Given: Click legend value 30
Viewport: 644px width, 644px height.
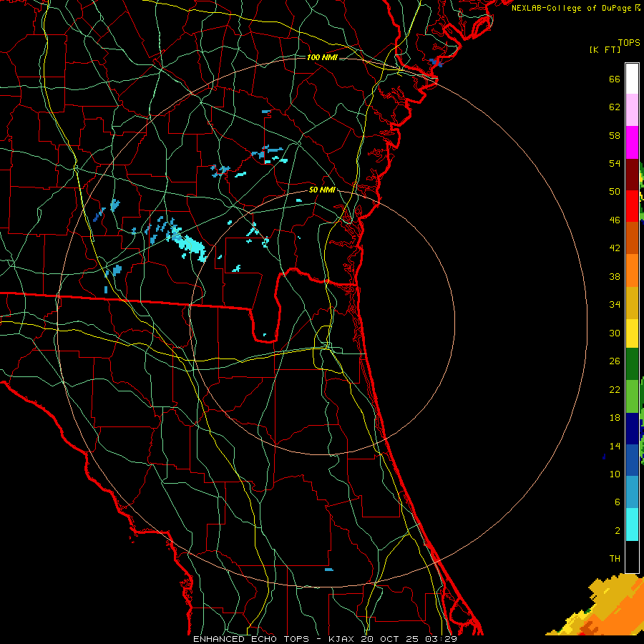Looking at the screenshot, I should (x=615, y=333).
